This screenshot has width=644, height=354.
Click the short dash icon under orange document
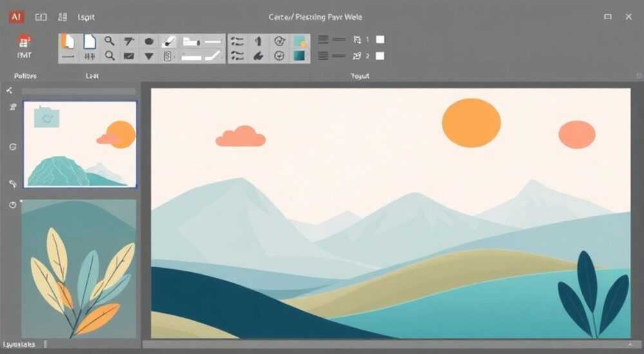click(68, 57)
